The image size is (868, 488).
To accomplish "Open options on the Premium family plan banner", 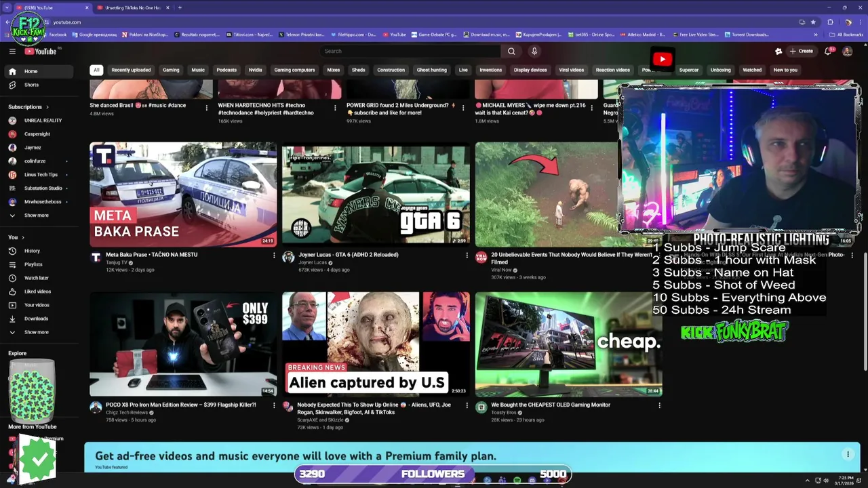I will pyautogui.click(x=848, y=454).
